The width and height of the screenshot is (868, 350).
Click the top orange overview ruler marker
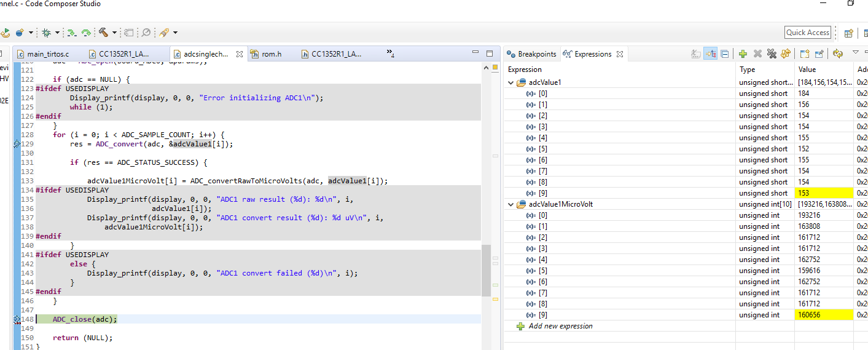point(495,66)
